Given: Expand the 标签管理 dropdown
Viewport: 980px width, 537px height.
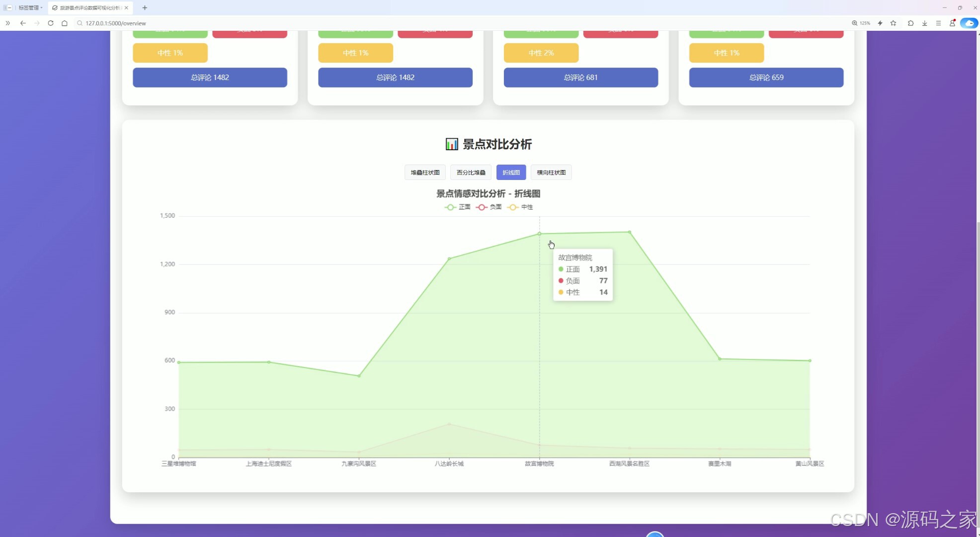Looking at the screenshot, I should point(30,7).
